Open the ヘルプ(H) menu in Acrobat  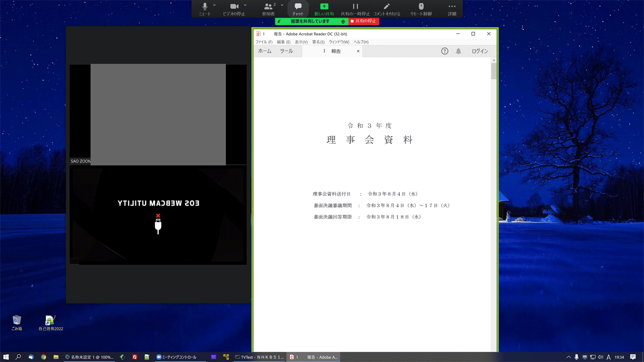click(361, 42)
